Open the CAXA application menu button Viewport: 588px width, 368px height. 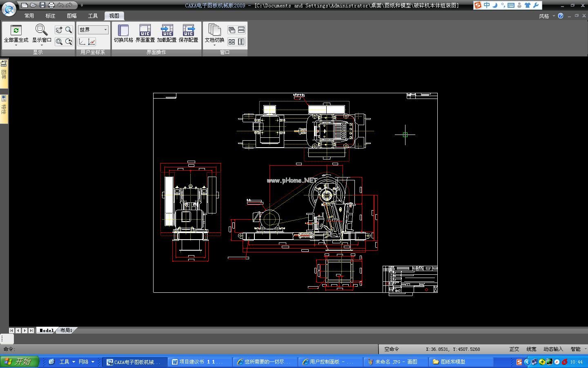click(9, 9)
